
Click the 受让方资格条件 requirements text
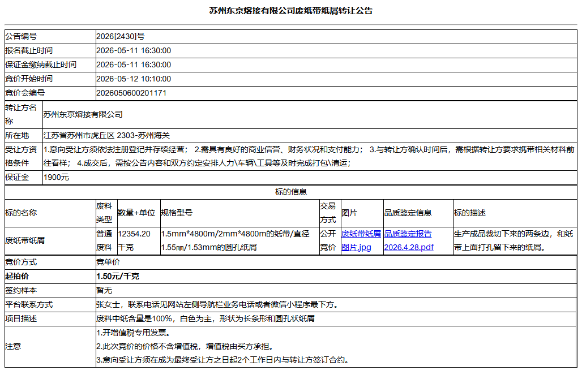[x=309, y=156]
